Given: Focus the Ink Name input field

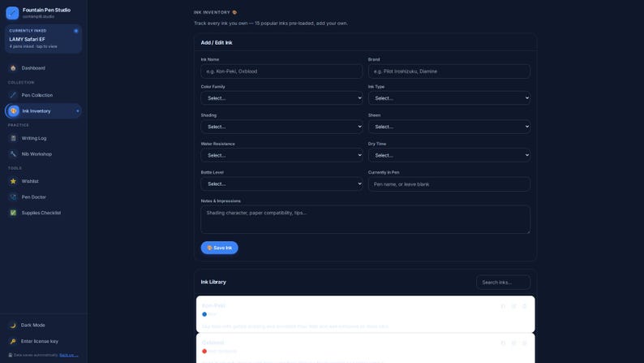Looking at the screenshot, I should coord(281,71).
